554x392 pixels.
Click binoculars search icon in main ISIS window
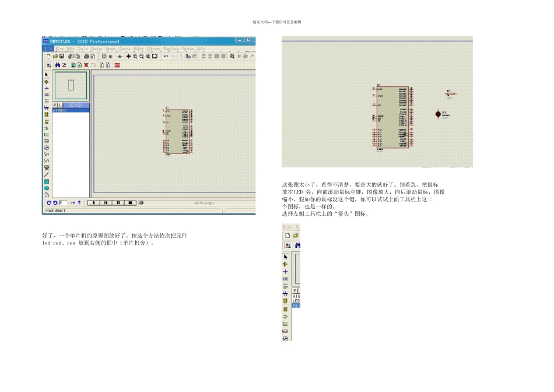[x=58, y=65]
